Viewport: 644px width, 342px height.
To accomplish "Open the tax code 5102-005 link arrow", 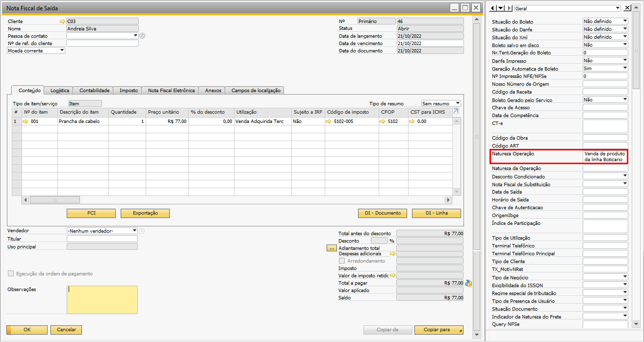I will pos(329,122).
